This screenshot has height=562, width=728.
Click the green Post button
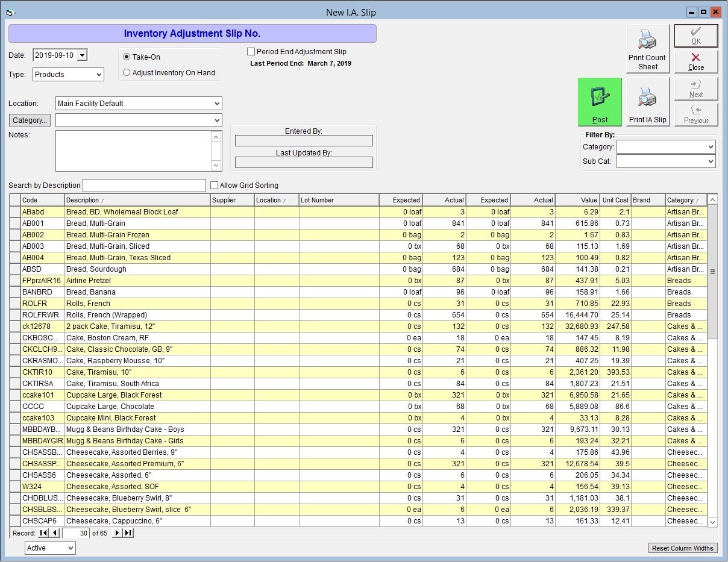tap(600, 102)
